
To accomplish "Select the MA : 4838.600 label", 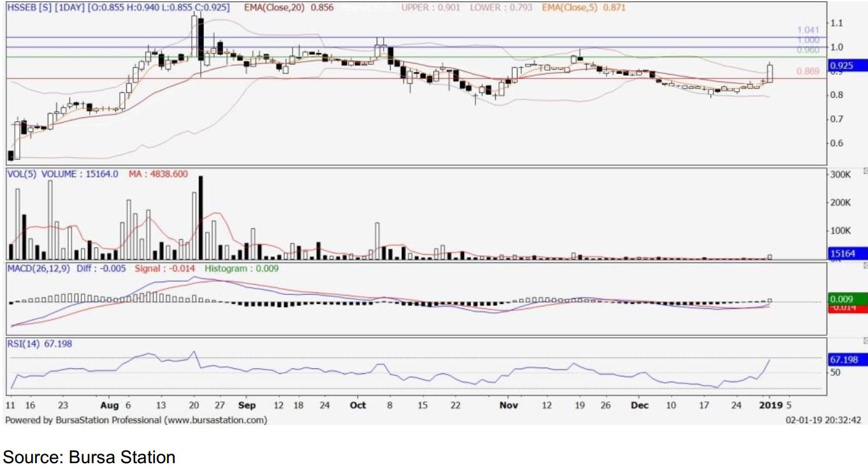I will [x=158, y=173].
